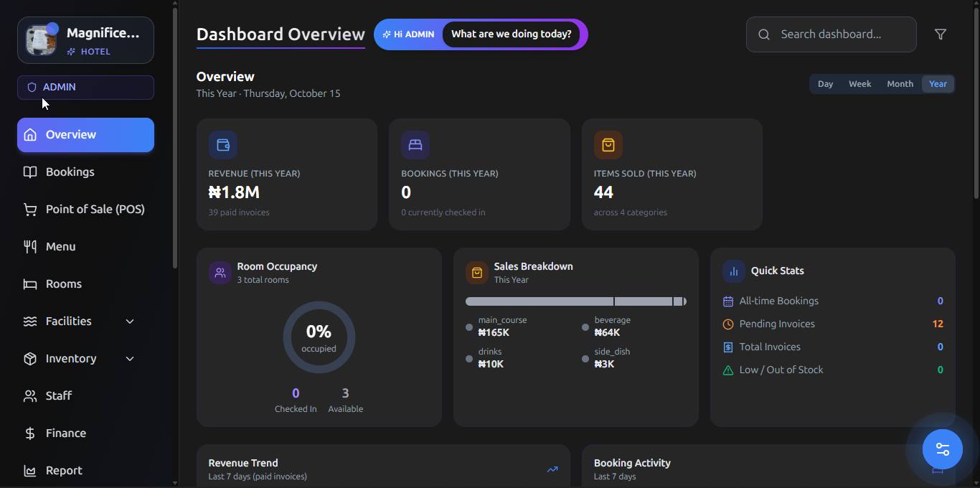Viewport: 980px width, 488px height.
Task: Click the sidebar vertical scrollbar
Action: click(x=175, y=136)
